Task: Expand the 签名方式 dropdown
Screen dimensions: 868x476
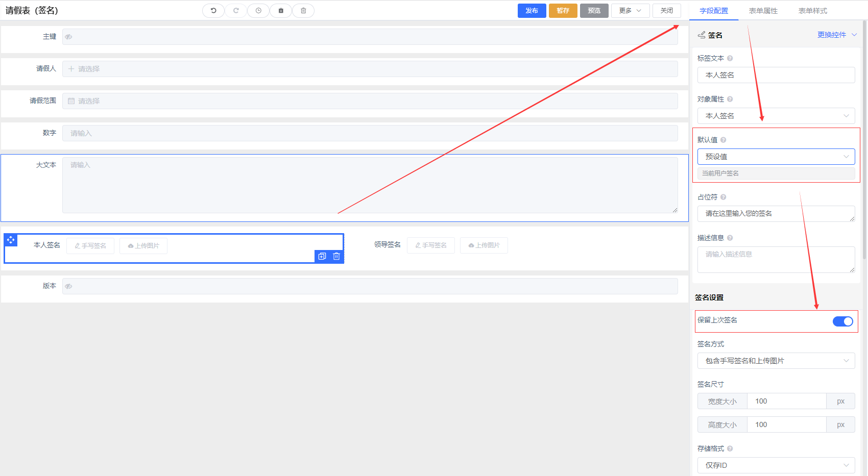Action: coord(776,361)
